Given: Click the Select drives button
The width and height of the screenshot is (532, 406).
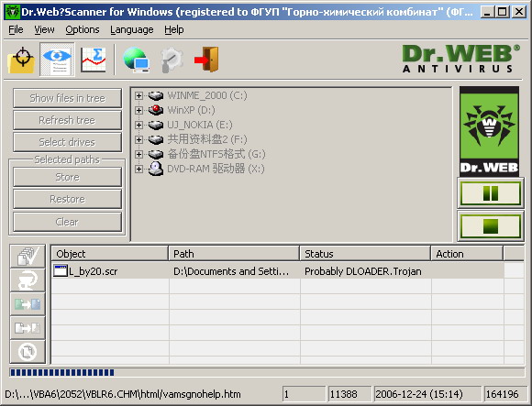Looking at the screenshot, I should 67,142.
